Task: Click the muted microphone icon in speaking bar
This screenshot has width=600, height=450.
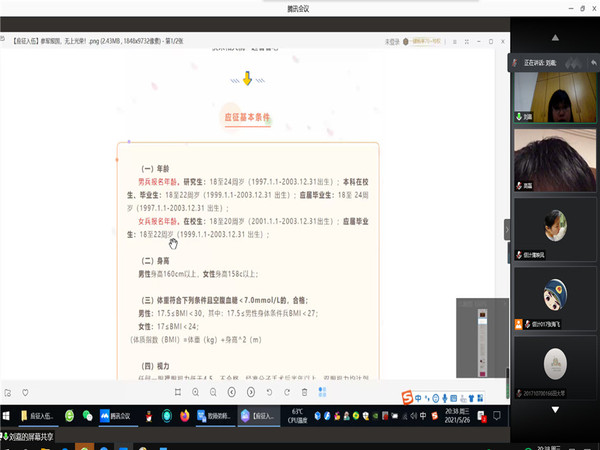Action: [x=515, y=62]
